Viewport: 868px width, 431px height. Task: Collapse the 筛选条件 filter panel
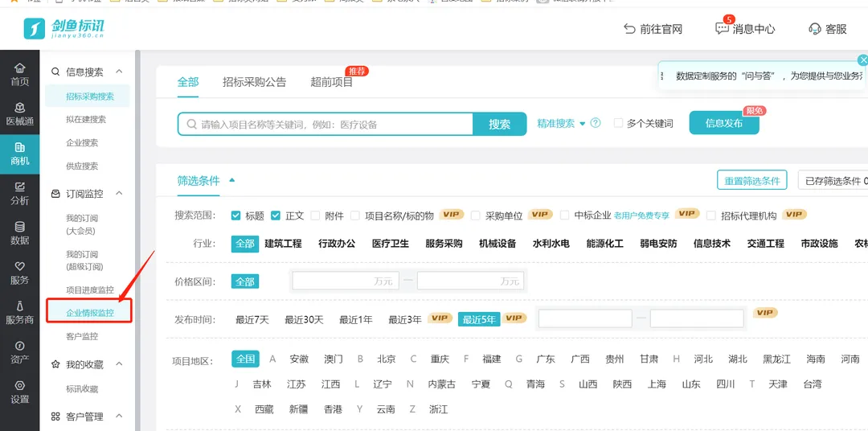click(232, 181)
